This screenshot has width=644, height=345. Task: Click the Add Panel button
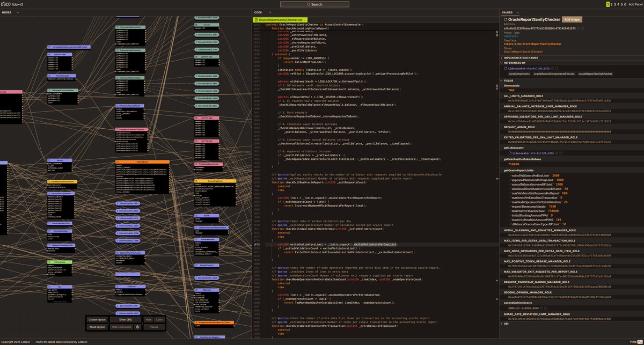635,4
